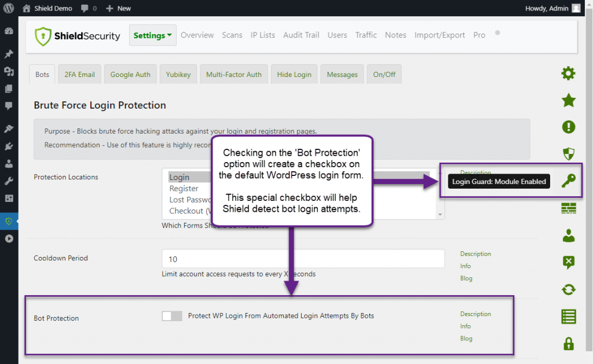
Task: Open the WP Settings sliders icon in sidebar
Action: (9, 198)
